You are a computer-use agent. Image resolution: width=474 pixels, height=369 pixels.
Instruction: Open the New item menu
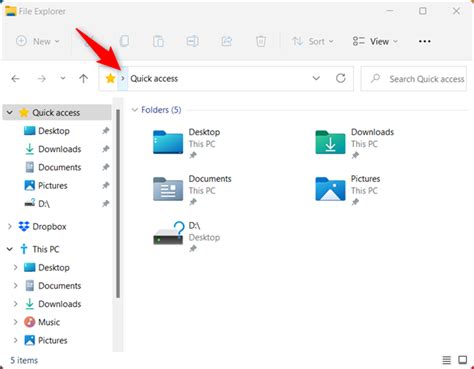click(x=38, y=41)
